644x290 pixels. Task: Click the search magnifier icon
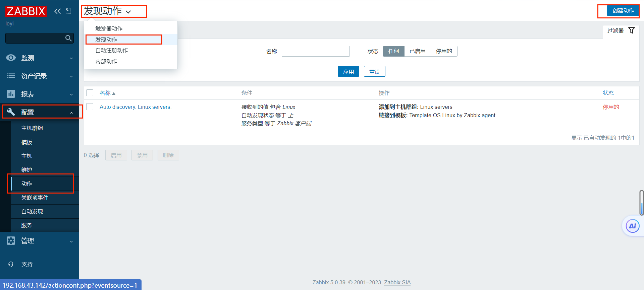coord(68,38)
